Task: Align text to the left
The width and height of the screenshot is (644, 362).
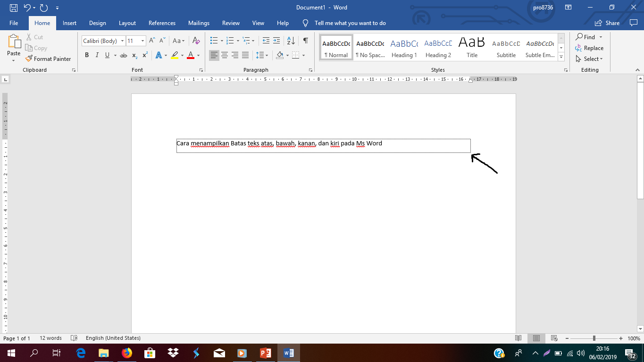Action: (214, 55)
